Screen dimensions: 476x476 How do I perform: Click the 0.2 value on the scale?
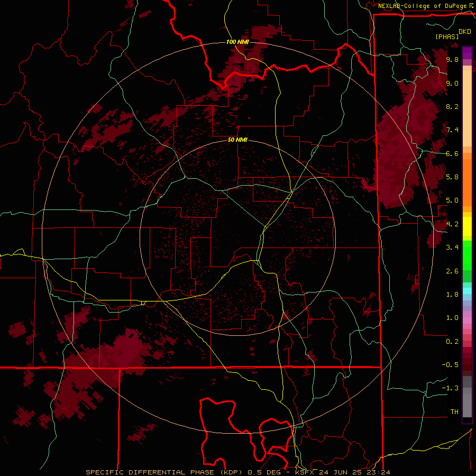pyautogui.click(x=452, y=342)
